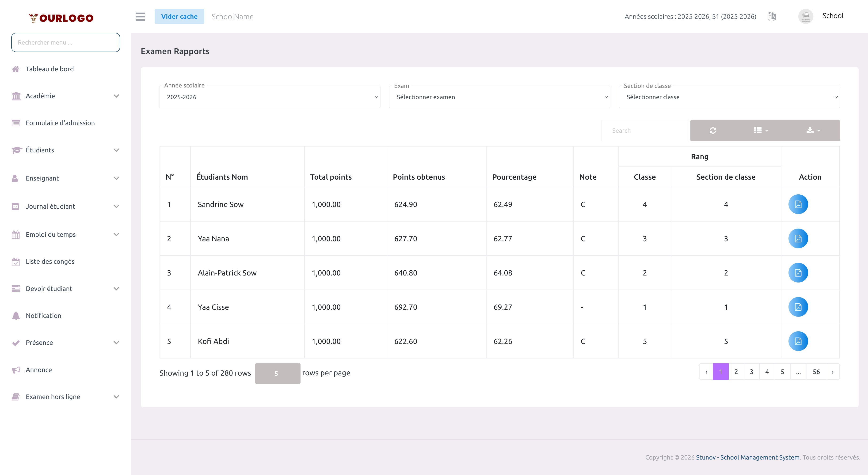Open the Sélectionner examen dropdown

(x=499, y=97)
